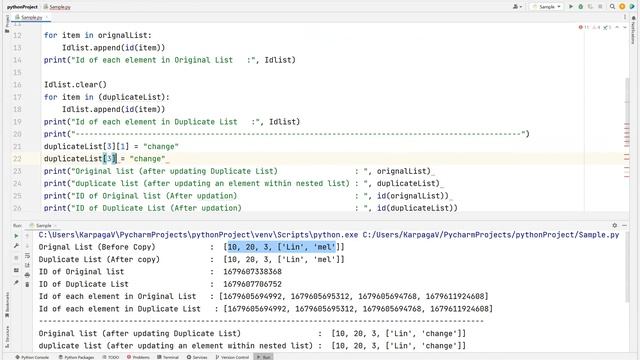
Task: Click the python.exe path in console output
Action: click(x=198, y=235)
